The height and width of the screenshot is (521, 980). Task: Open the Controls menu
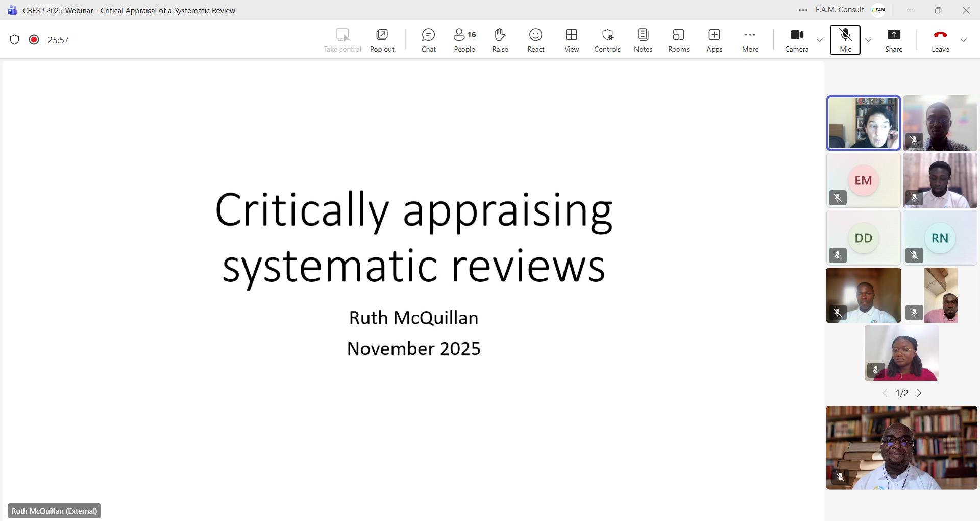607,40
